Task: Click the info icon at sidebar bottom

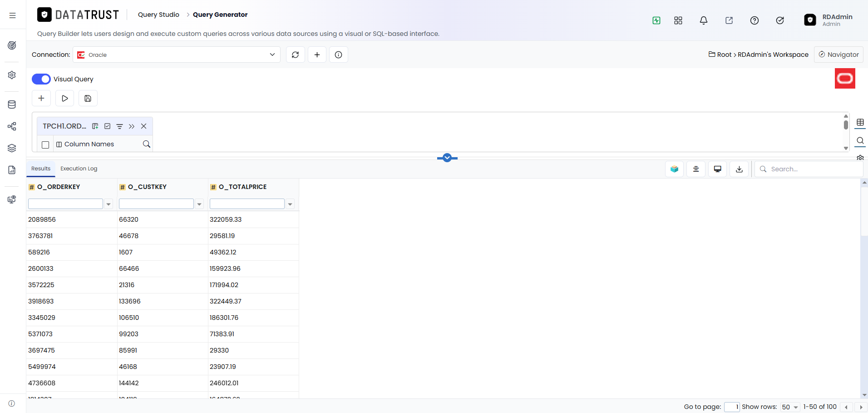Action: (x=12, y=403)
